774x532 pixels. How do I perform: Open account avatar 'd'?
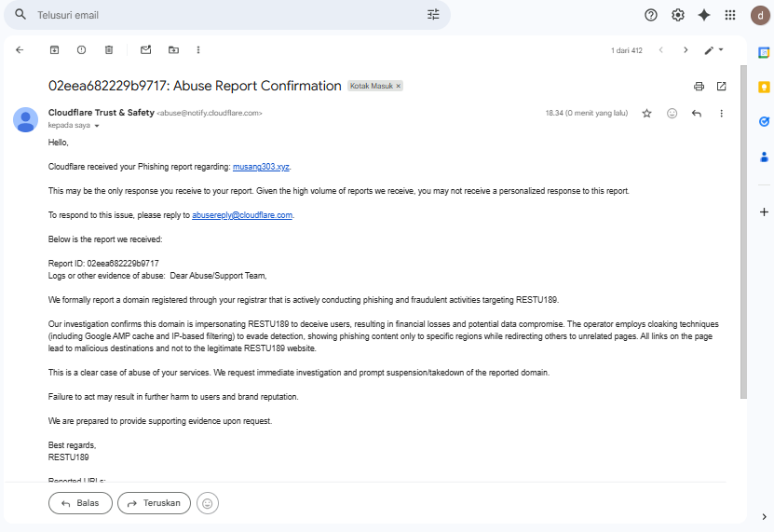pos(760,15)
